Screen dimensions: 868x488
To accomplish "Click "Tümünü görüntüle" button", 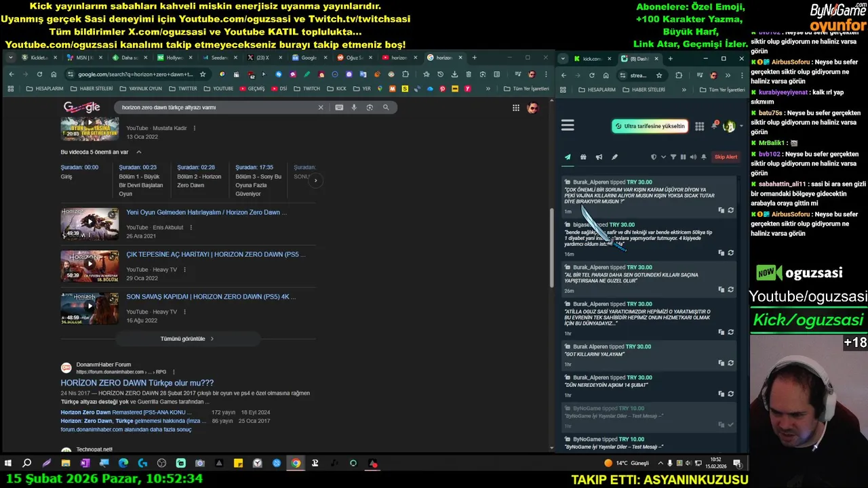I will 187,338.
